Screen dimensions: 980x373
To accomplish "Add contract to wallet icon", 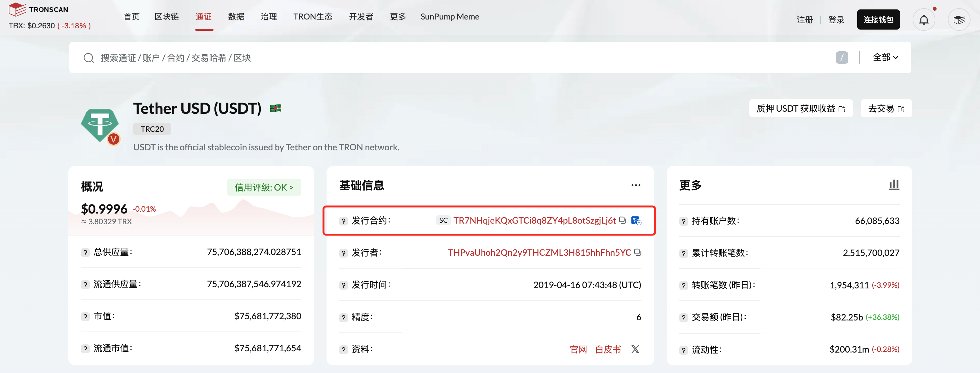I will click(636, 221).
